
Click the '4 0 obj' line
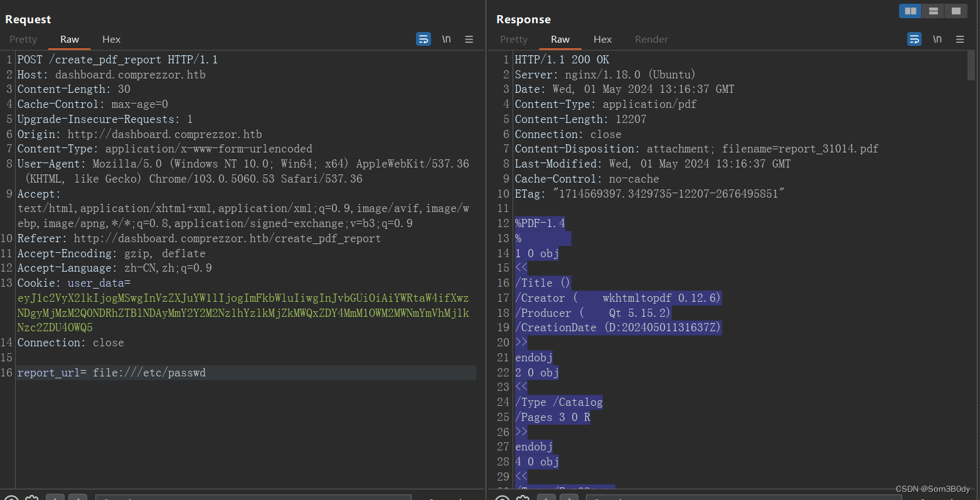tap(536, 462)
